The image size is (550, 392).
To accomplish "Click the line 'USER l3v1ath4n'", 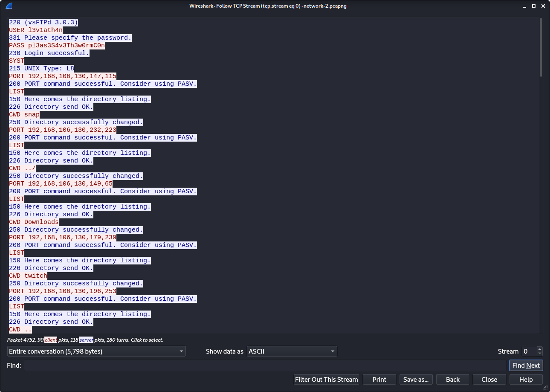I will point(36,30).
